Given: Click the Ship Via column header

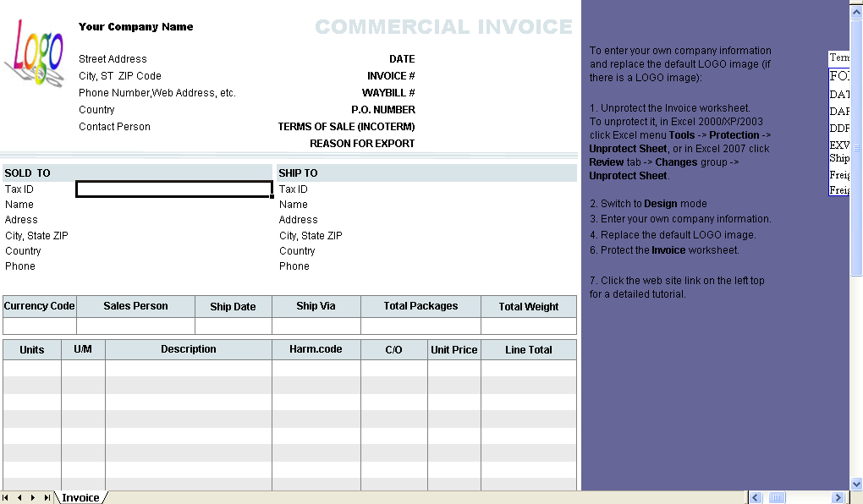Looking at the screenshot, I should [316, 306].
